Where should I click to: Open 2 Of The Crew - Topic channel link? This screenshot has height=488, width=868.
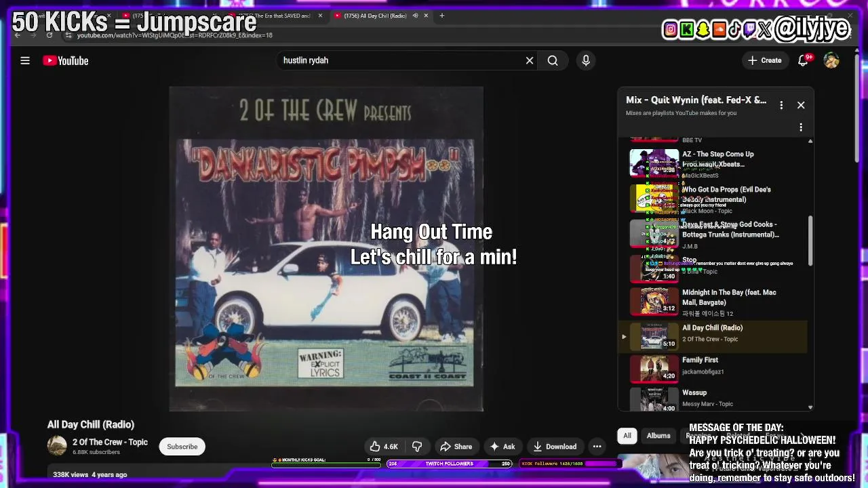click(110, 442)
